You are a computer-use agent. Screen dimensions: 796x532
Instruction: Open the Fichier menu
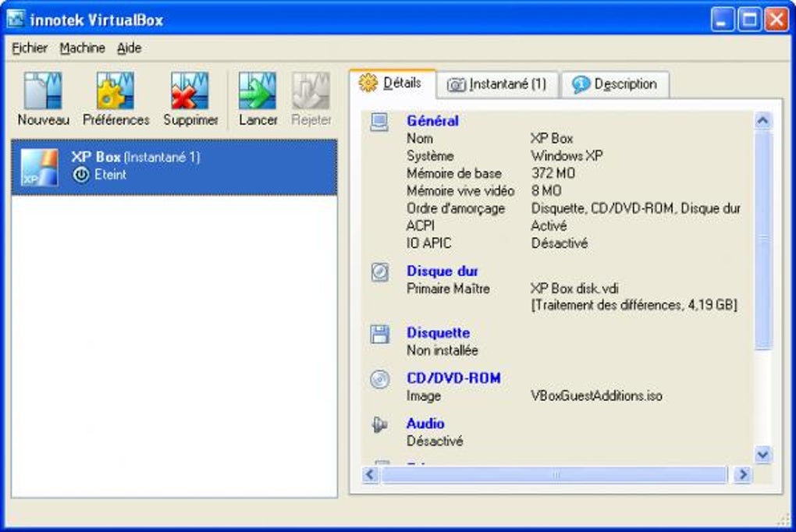[30, 48]
